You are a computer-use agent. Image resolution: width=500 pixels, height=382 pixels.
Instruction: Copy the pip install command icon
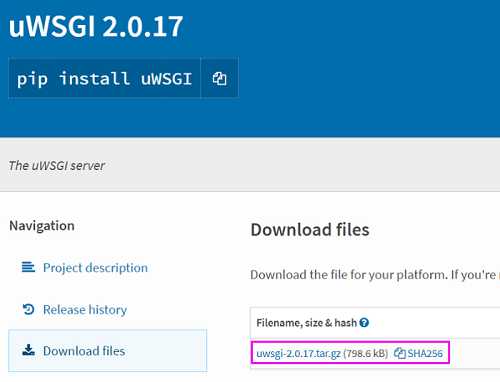point(219,79)
